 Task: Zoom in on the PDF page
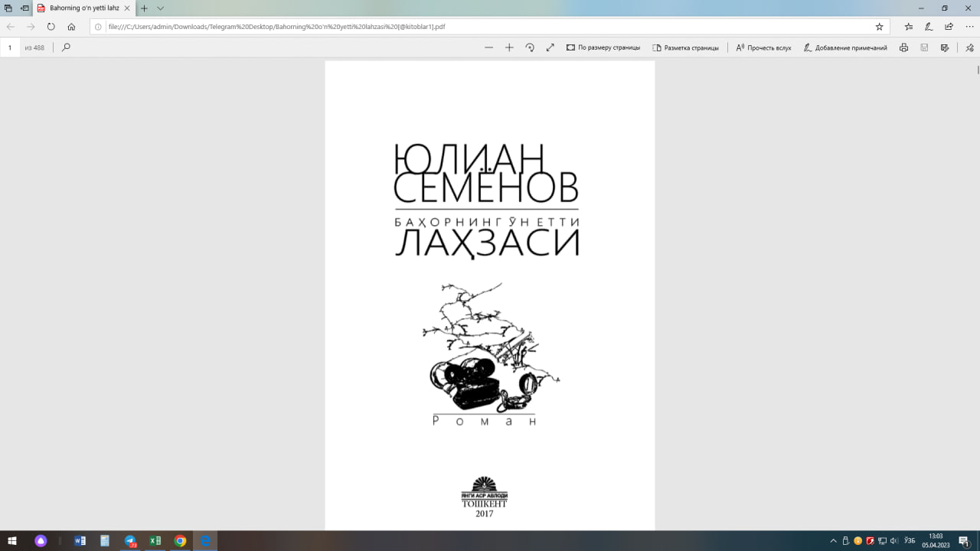point(509,47)
